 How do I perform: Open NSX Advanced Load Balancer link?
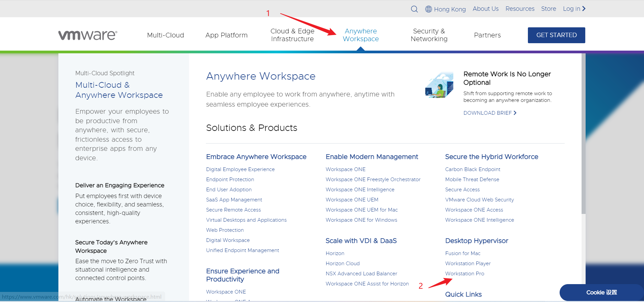point(361,274)
